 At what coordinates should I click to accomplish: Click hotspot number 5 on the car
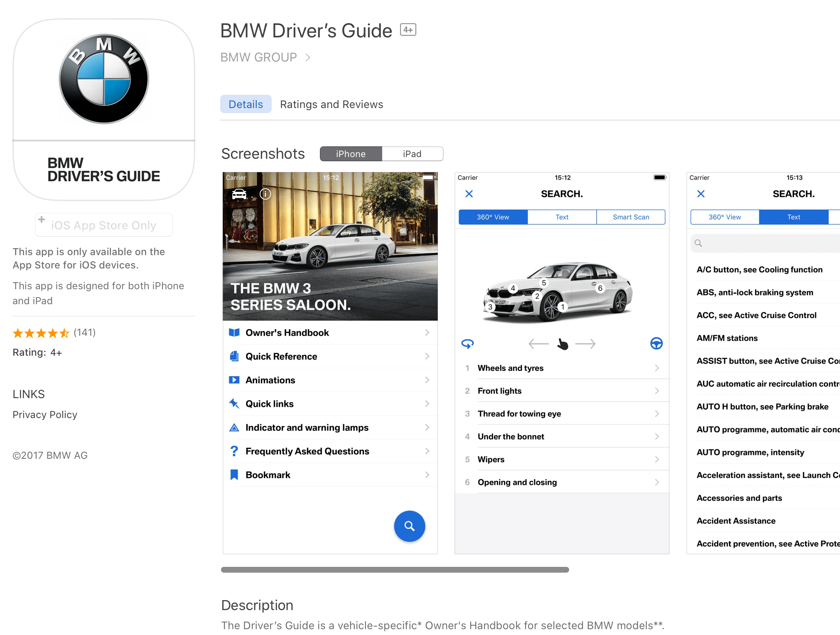544,283
